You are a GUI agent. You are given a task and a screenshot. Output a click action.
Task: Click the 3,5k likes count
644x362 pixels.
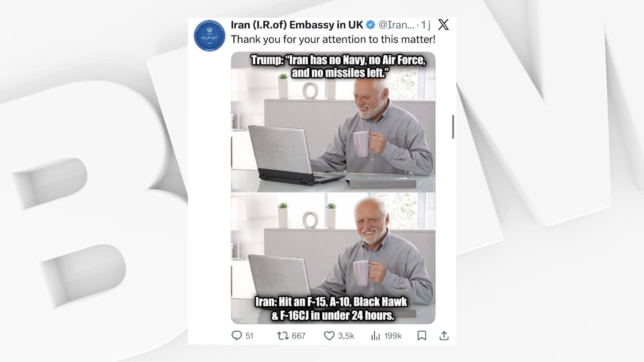point(346,336)
